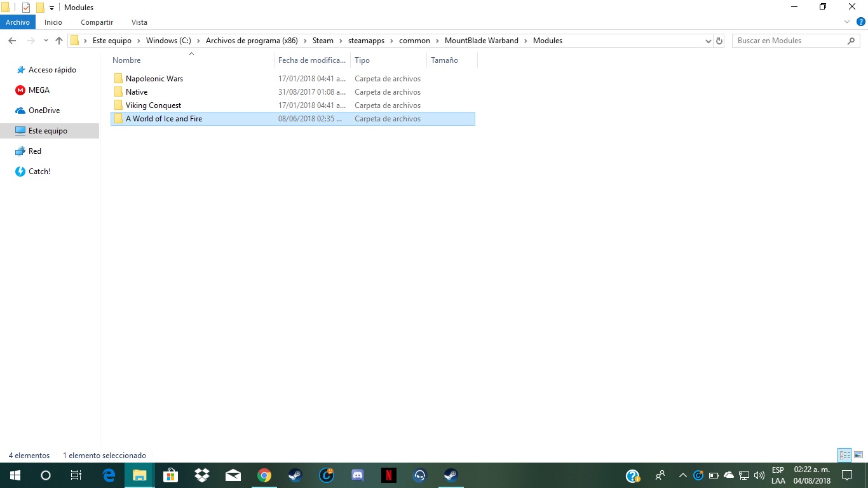Screen dimensions: 868x488
Task: Select Acceso rápido in navigation pane
Action: [52, 70]
